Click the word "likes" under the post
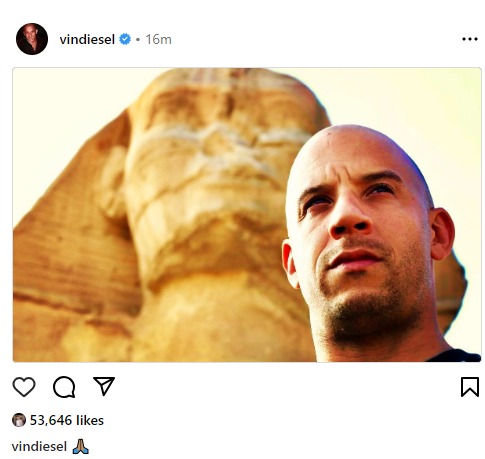The image size is (485, 459). coord(90,420)
